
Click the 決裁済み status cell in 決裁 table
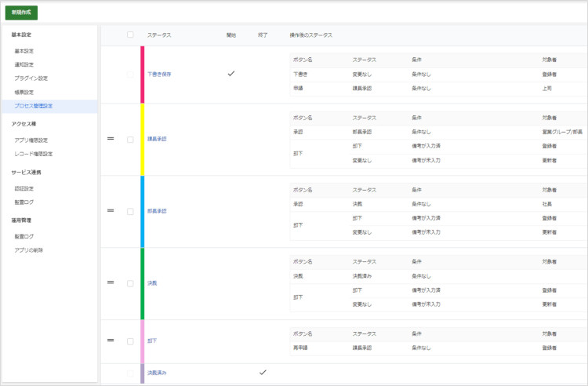362,276
